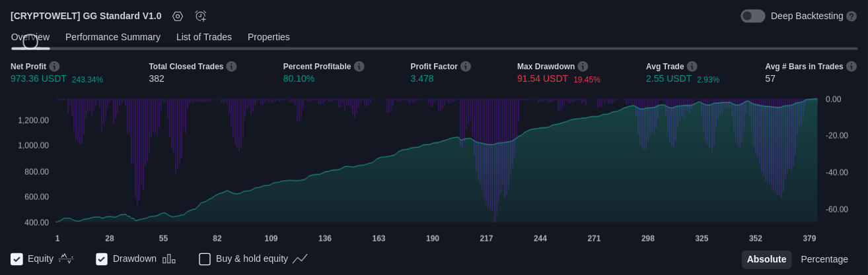The image size is (868, 275).
Task: Select Absolute value display
Action: (766, 259)
